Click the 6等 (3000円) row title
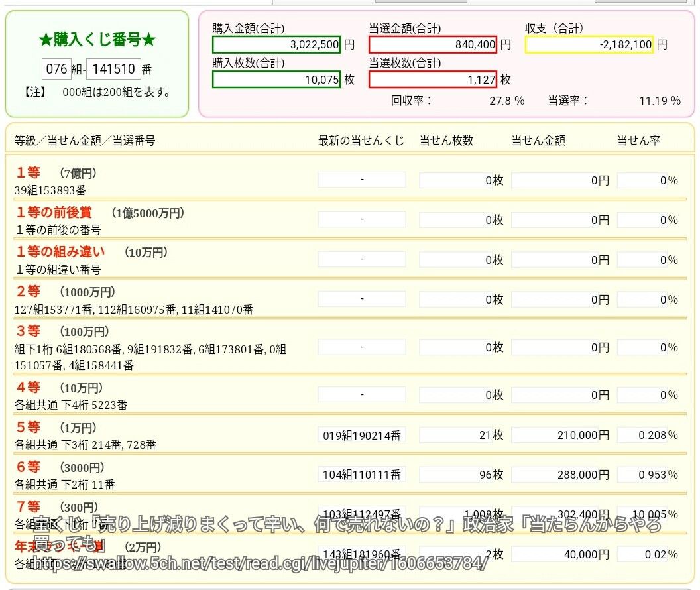 click(60, 467)
